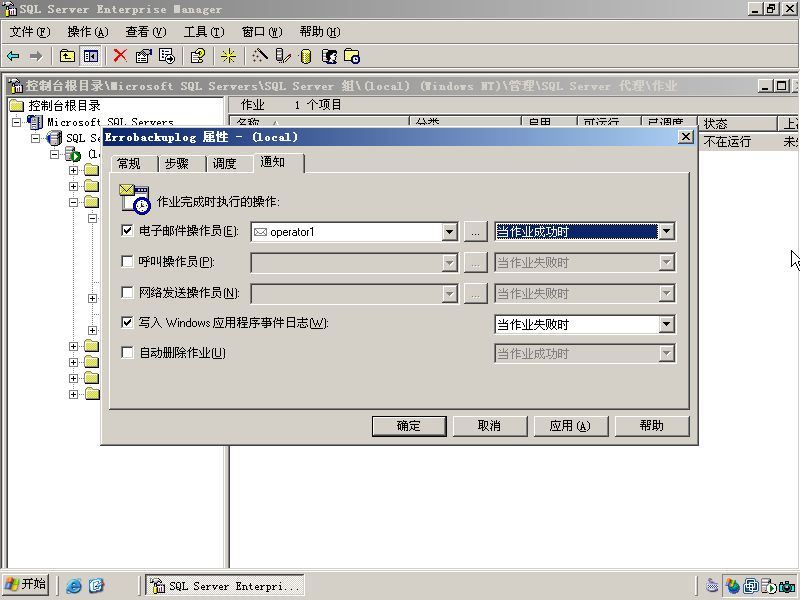Close the Errobackuplog 属性 dialog
The height and width of the screenshot is (600, 800).
[x=686, y=137]
